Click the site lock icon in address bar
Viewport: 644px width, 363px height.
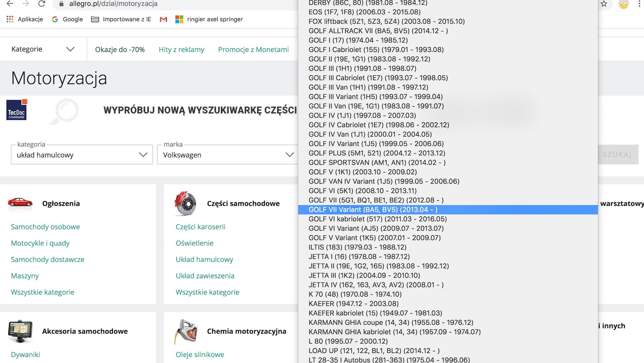click(x=61, y=4)
